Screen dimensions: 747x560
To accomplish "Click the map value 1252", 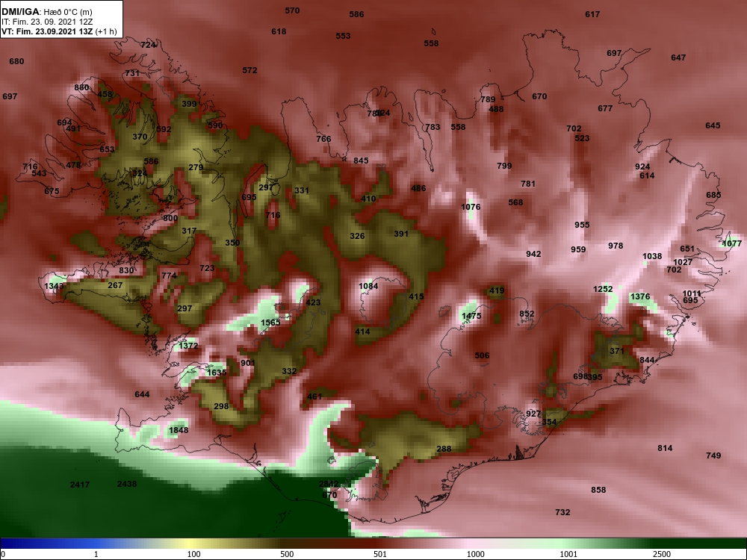I will pyautogui.click(x=603, y=289).
